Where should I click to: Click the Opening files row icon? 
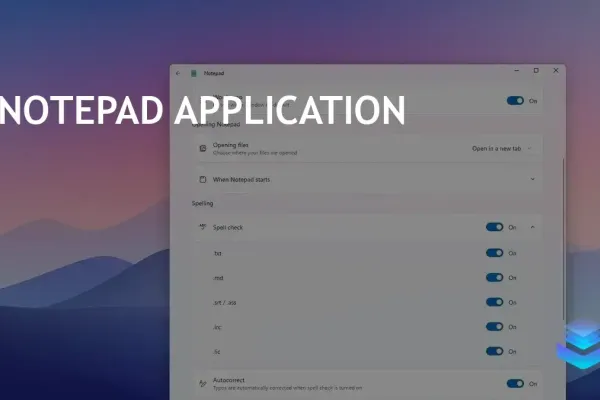coord(203,149)
